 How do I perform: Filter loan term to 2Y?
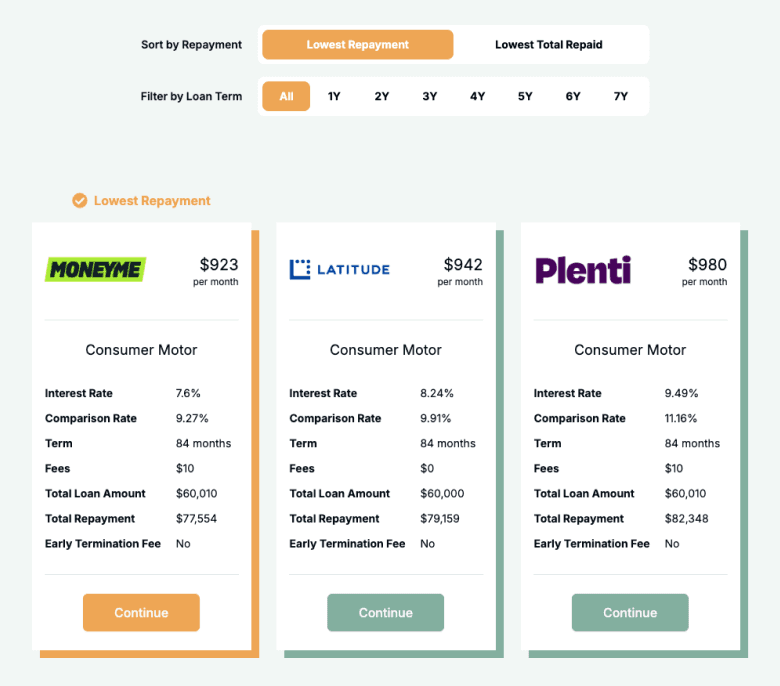click(382, 97)
